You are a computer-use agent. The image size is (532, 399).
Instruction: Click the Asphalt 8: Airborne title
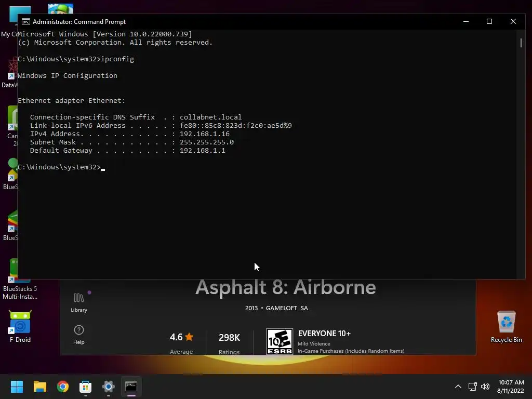coord(286,288)
